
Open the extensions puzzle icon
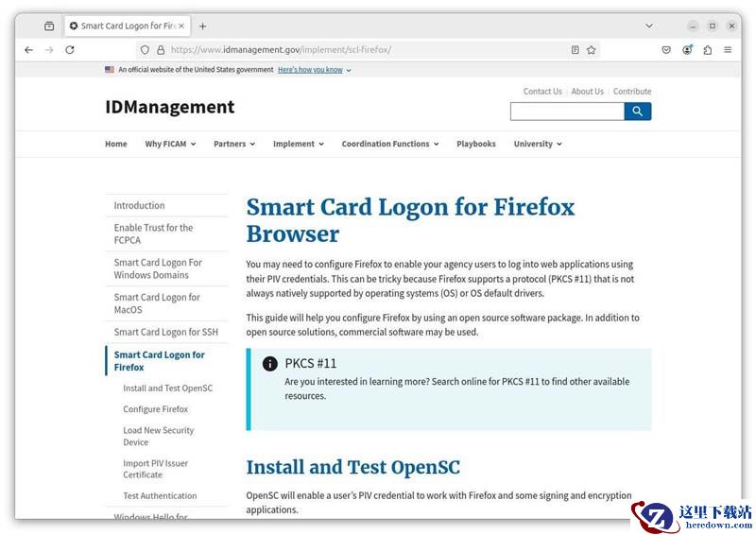click(x=707, y=50)
